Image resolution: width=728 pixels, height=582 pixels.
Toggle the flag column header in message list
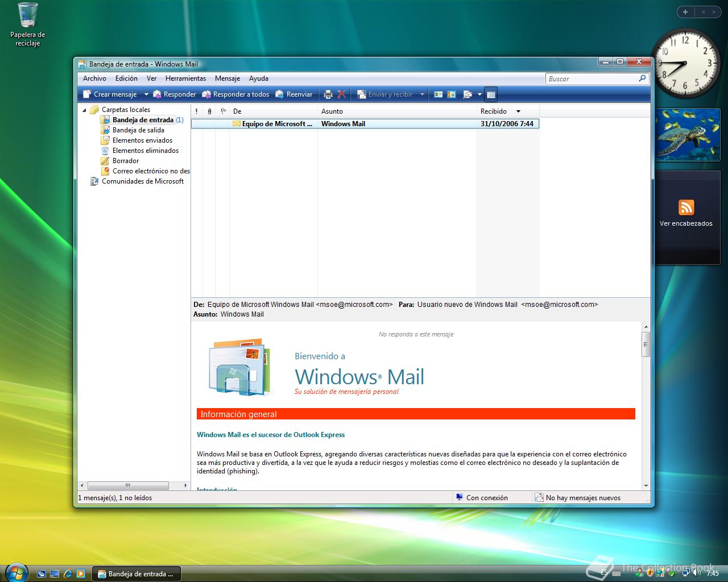(223, 111)
